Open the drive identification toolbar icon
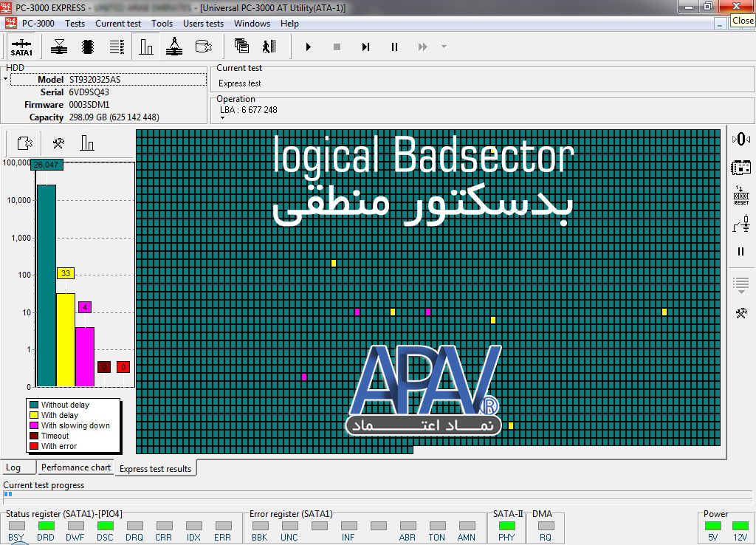Image resolution: width=756 pixels, height=545 pixels. pos(59,47)
